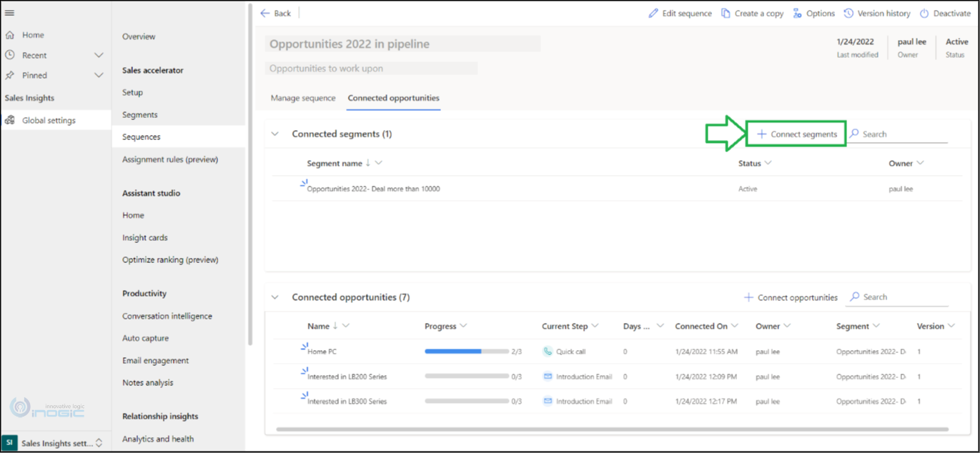The image size is (980, 453).
Task: Open the hamburger navigation menu
Action: click(x=9, y=13)
